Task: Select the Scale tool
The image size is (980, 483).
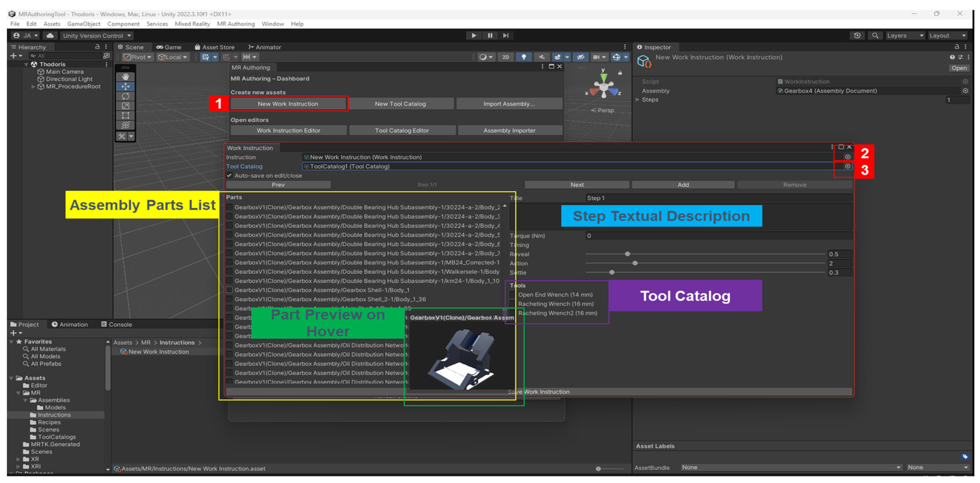Action: (x=125, y=106)
